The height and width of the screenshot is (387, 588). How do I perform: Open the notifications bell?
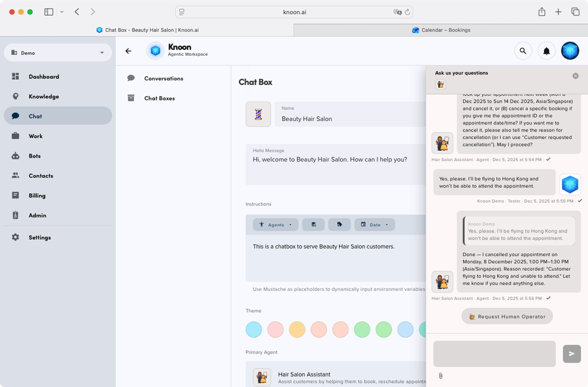tap(546, 51)
